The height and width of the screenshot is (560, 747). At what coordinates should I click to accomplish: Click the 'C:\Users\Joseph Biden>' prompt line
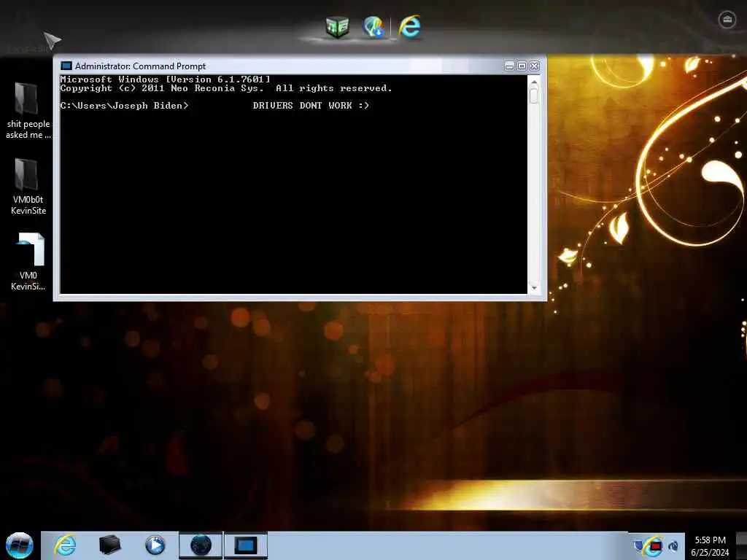tap(124, 105)
